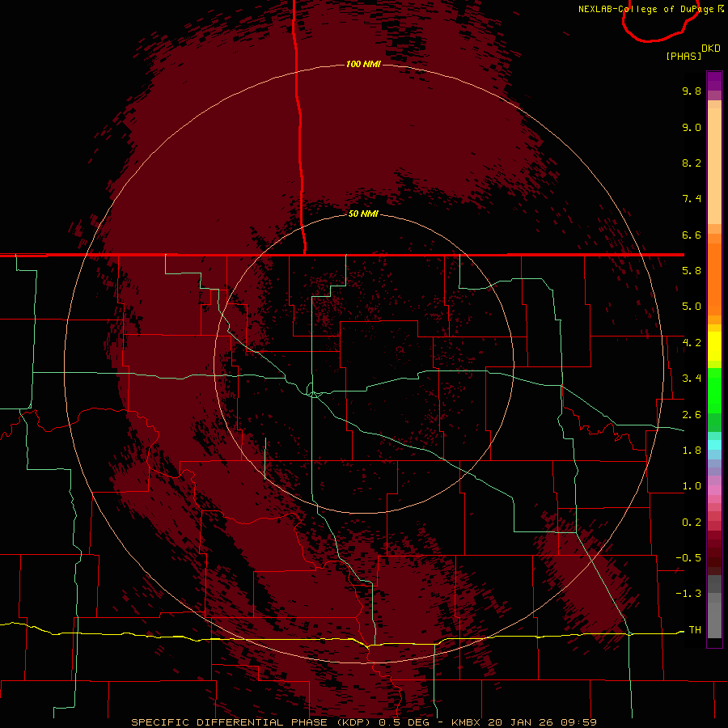Viewport: 728px width, 728px height.
Task: Click the SPECIFIC DIFFERENTIAL PHASE (KDP) title text
Action: click(251, 722)
